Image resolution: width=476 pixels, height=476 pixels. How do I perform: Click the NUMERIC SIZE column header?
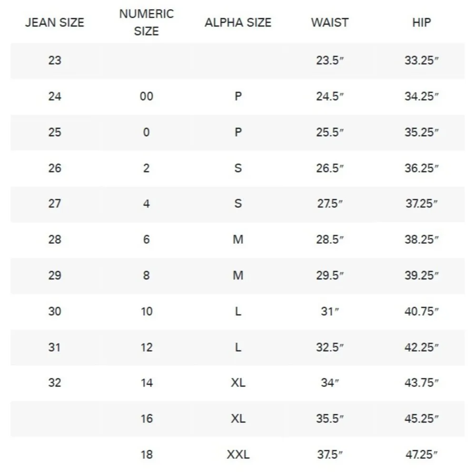click(146, 22)
